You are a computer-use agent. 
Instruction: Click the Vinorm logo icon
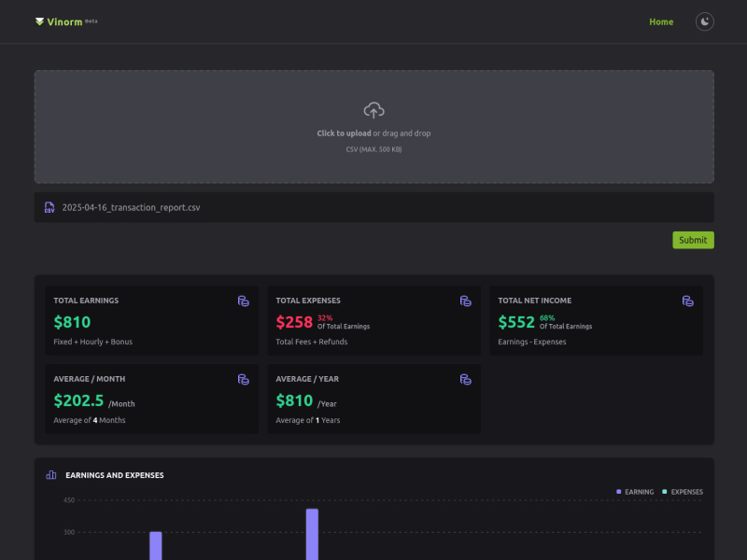click(x=39, y=21)
